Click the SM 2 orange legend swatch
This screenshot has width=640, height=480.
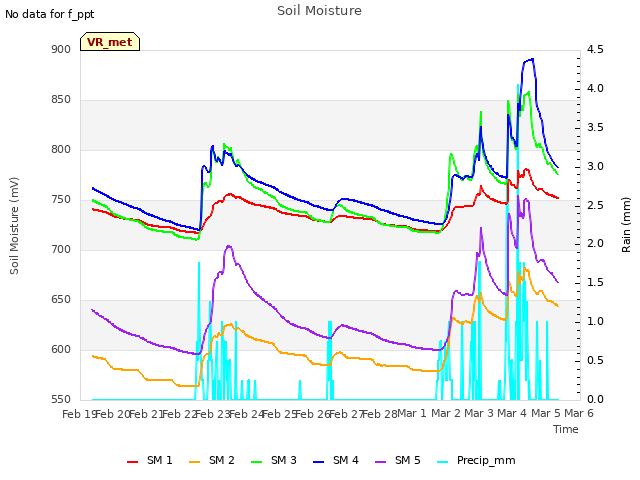[x=195, y=462]
